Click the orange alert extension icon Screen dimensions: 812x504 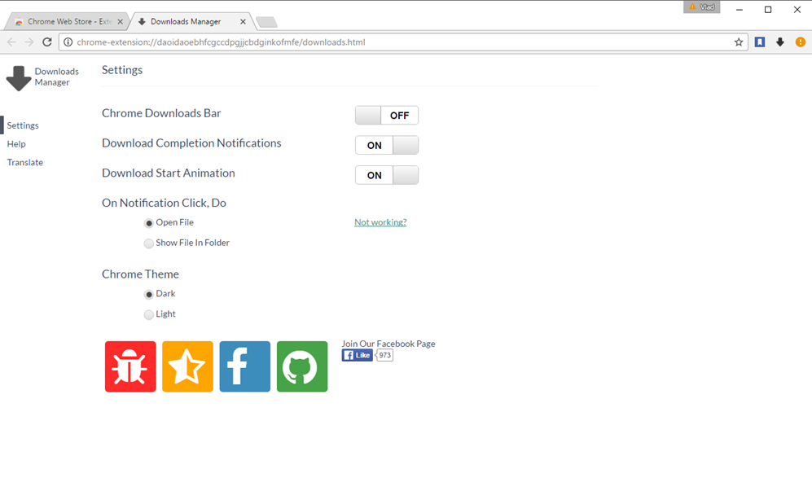click(800, 42)
